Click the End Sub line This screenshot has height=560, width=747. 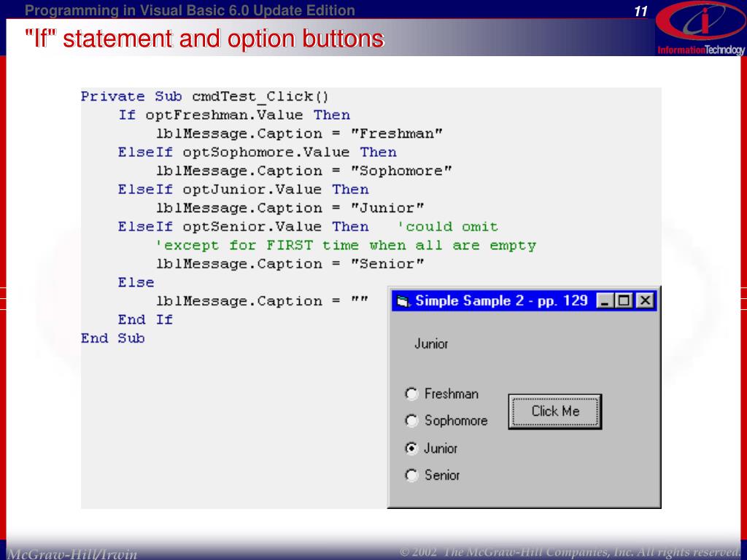tap(113, 338)
